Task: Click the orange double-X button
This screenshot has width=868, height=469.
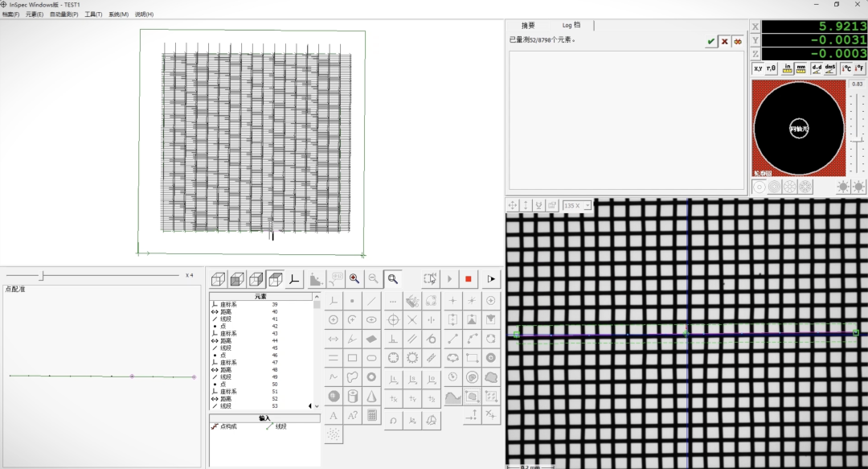Action: tap(737, 42)
